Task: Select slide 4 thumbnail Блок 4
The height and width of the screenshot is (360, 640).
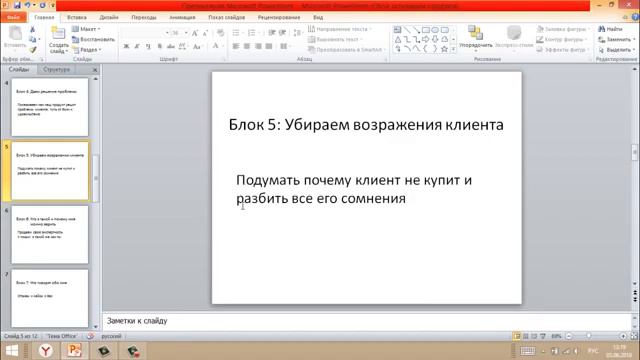Action: [50, 107]
